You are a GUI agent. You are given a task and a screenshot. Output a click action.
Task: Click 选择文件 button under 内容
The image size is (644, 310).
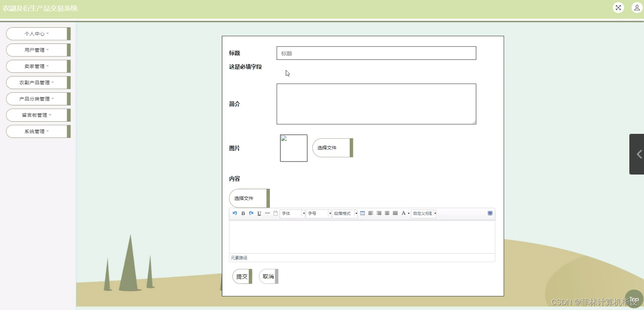tap(250, 198)
